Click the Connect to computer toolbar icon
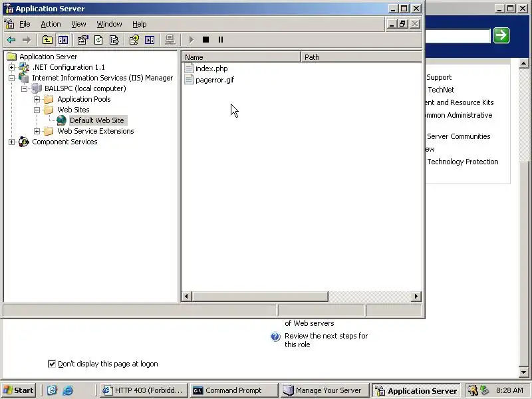 (170, 40)
